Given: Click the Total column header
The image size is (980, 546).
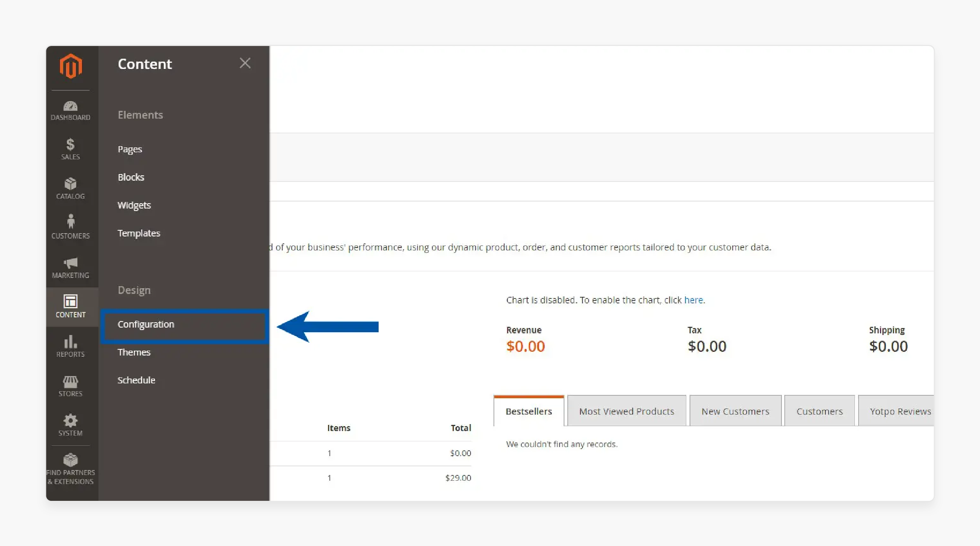Looking at the screenshot, I should tap(461, 428).
